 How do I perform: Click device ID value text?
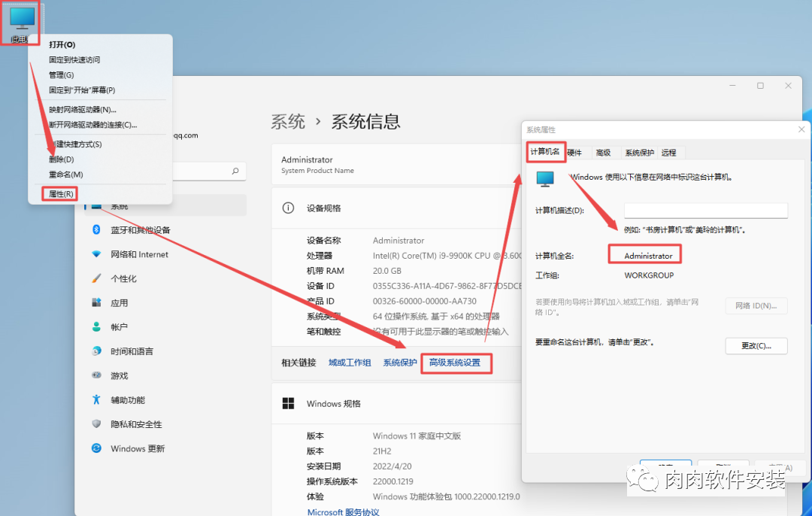pos(447,286)
